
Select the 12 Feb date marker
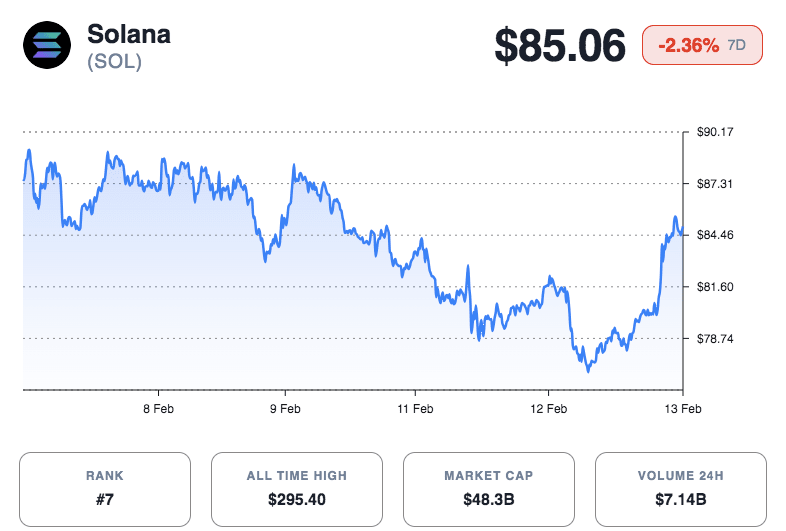[x=548, y=408]
